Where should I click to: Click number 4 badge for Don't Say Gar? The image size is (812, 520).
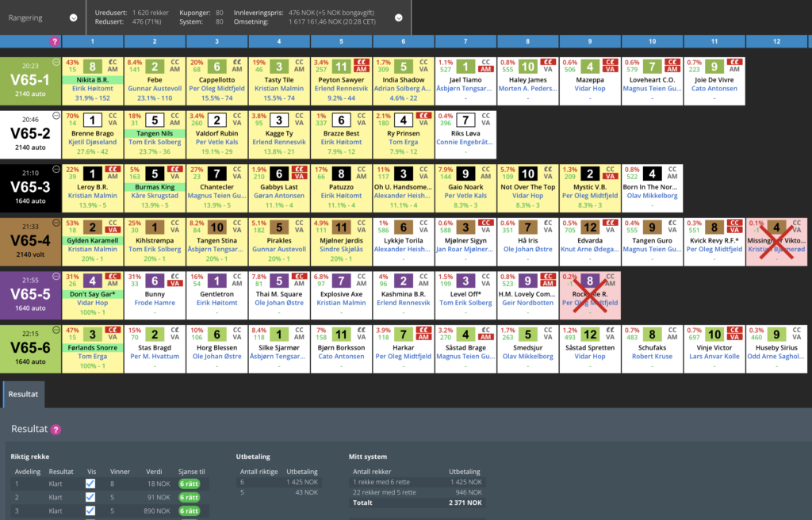click(x=93, y=281)
